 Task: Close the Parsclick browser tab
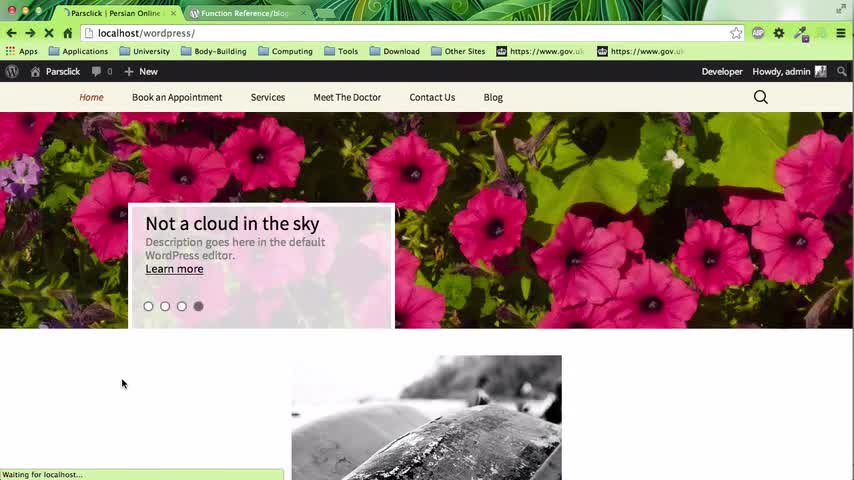tap(173, 13)
